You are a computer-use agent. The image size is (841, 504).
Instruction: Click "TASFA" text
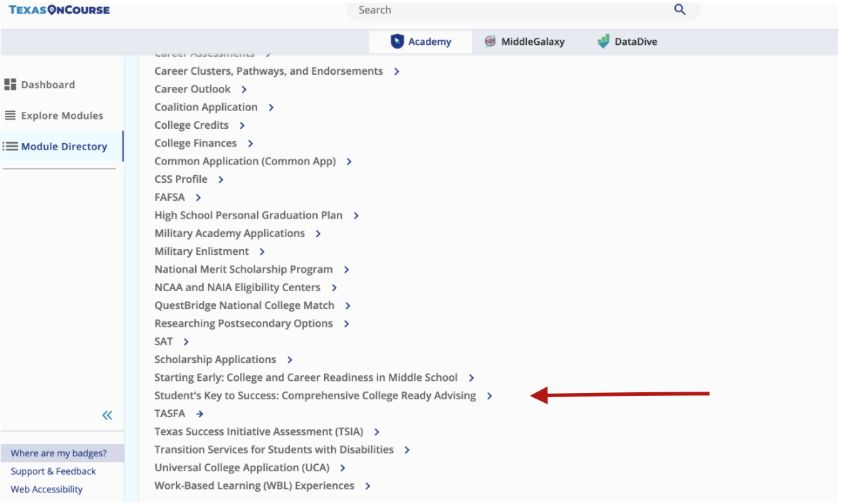click(x=169, y=414)
